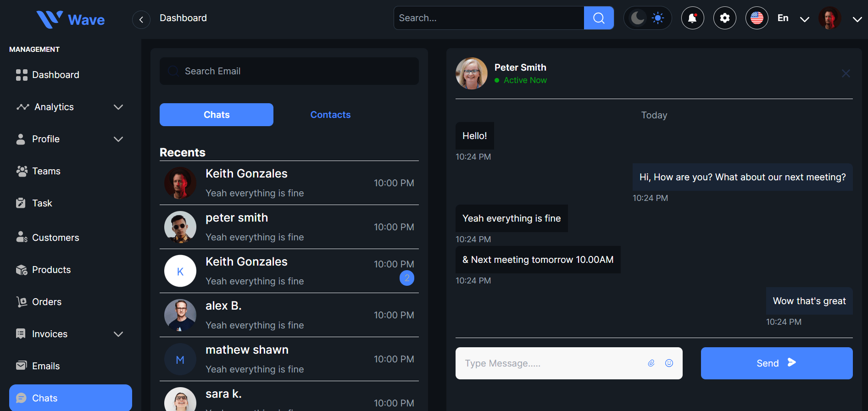Close the Peter Smith chat panel
The image size is (868, 411).
(846, 73)
